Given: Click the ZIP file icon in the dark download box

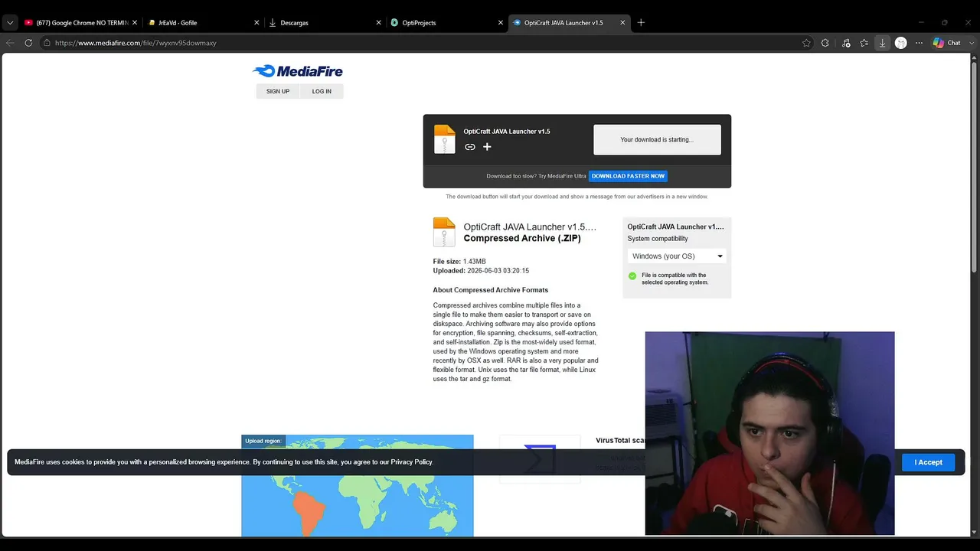Looking at the screenshot, I should click(445, 139).
